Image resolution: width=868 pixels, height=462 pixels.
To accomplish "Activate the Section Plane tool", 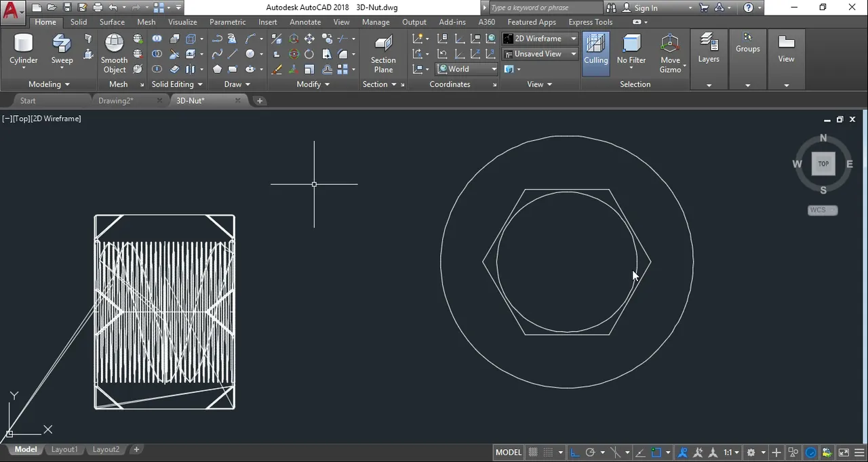I will pyautogui.click(x=383, y=53).
